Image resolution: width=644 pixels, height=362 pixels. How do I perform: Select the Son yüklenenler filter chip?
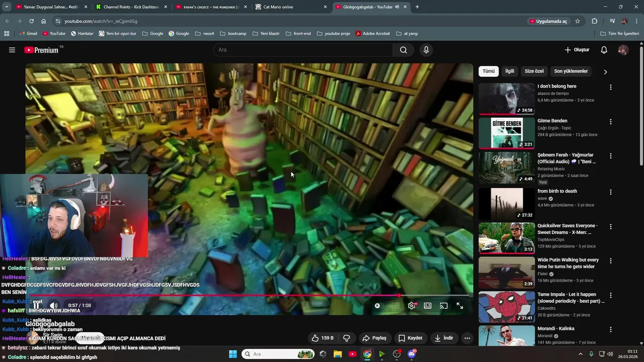coord(571,71)
